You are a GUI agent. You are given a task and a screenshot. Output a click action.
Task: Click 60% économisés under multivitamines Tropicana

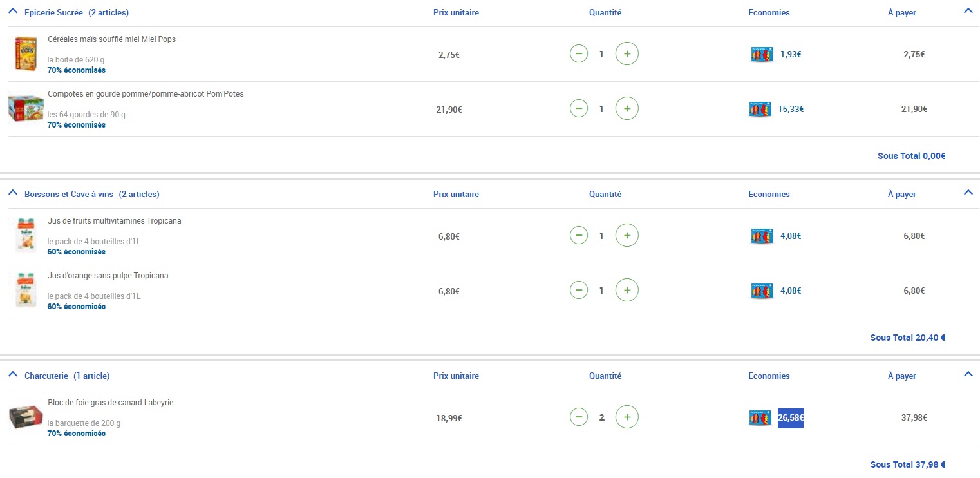(77, 252)
